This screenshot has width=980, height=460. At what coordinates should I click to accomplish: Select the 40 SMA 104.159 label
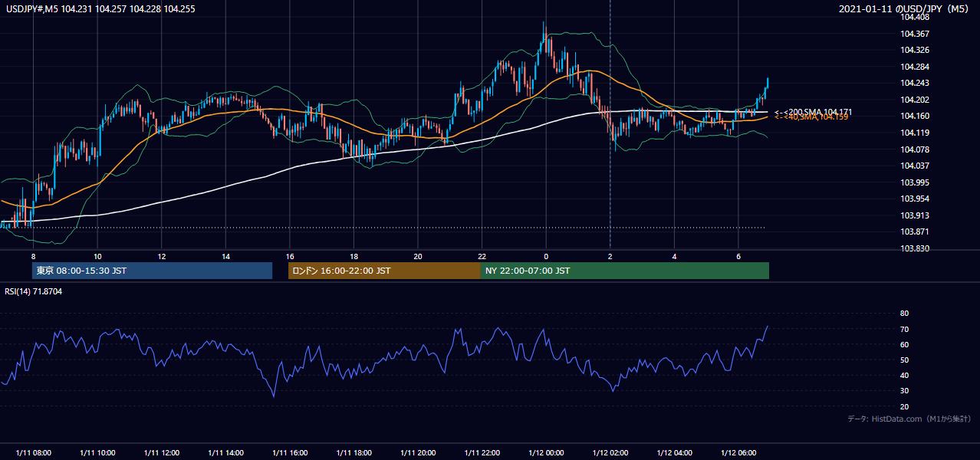pyautogui.click(x=811, y=117)
